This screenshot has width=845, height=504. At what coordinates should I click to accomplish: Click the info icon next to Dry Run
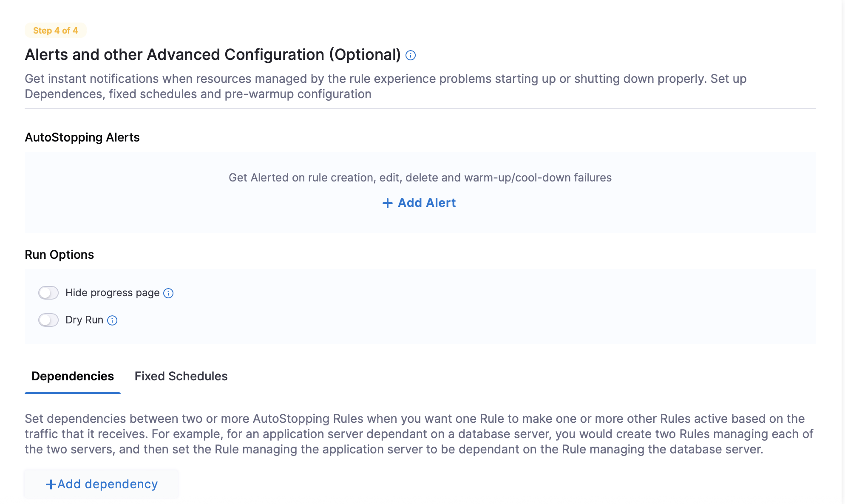coord(112,320)
